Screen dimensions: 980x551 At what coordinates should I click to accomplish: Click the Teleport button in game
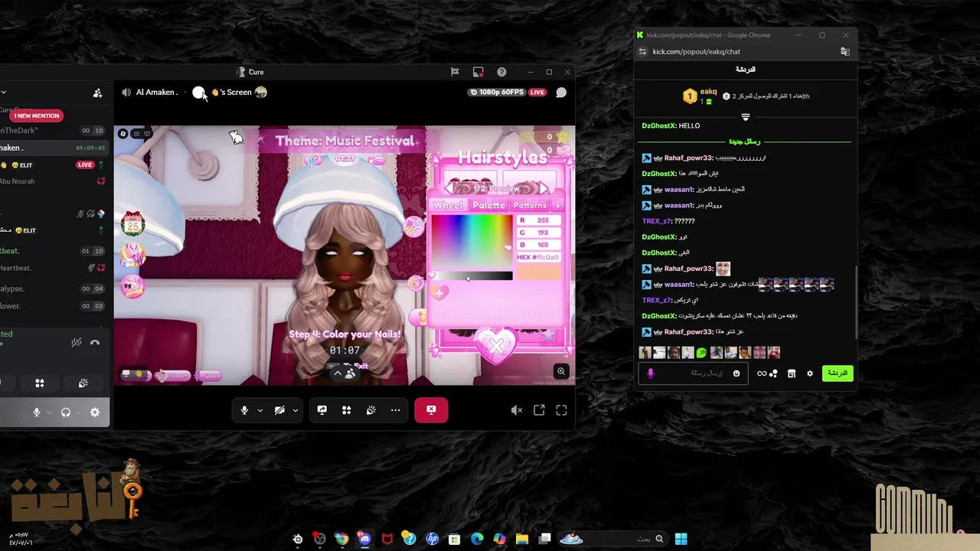pos(172,376)
